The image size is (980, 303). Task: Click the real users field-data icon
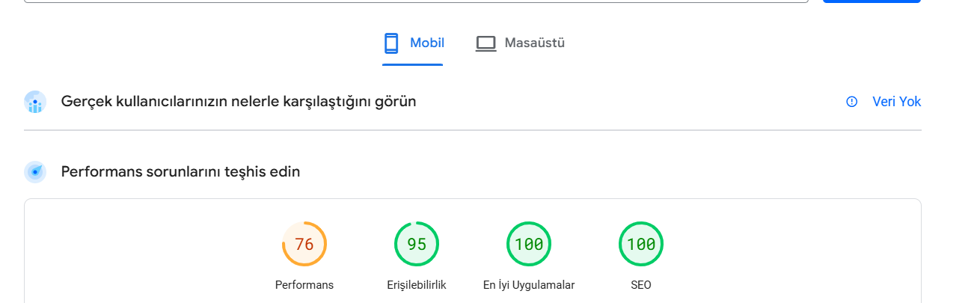(x=35, y=102)
